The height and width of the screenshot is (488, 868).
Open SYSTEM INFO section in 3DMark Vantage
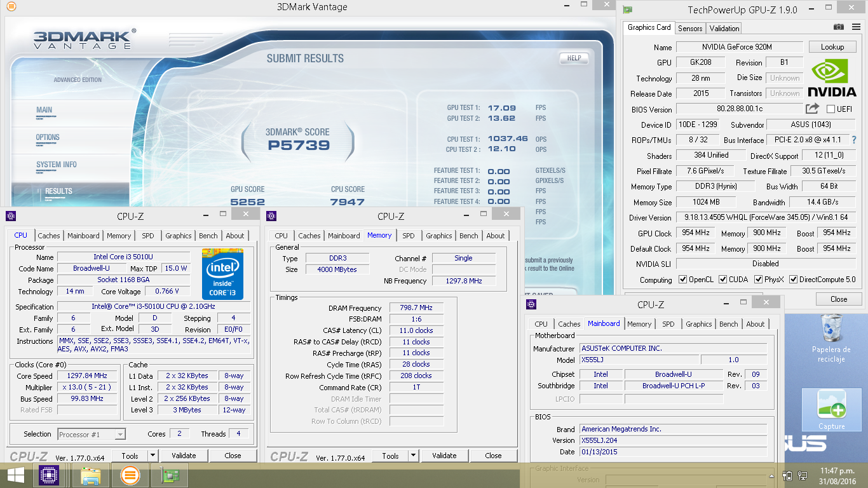(57, 165)
